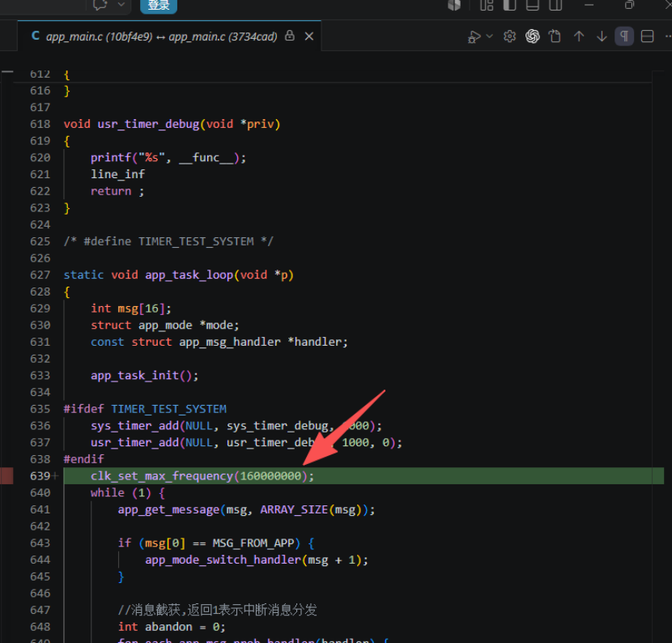Viewport: 672px width, 643px height.
Task: Click MSG_FROM_APP constant on line 643
Action: [253, 543]
